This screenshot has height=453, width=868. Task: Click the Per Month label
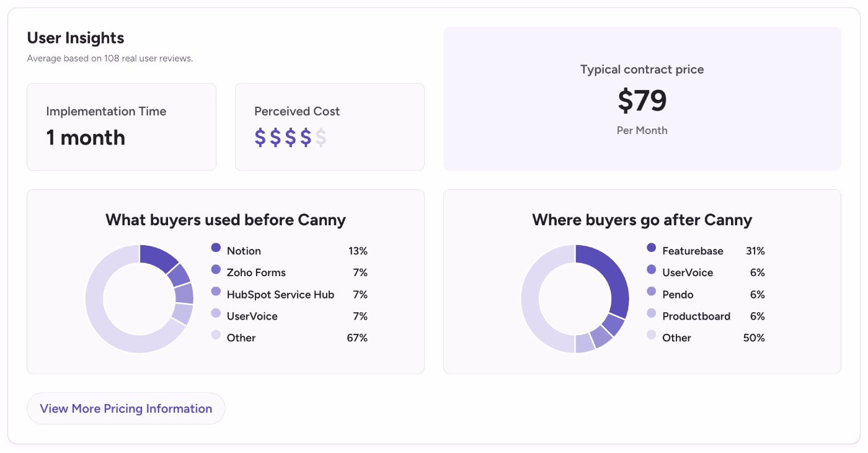tap(642, 130)
